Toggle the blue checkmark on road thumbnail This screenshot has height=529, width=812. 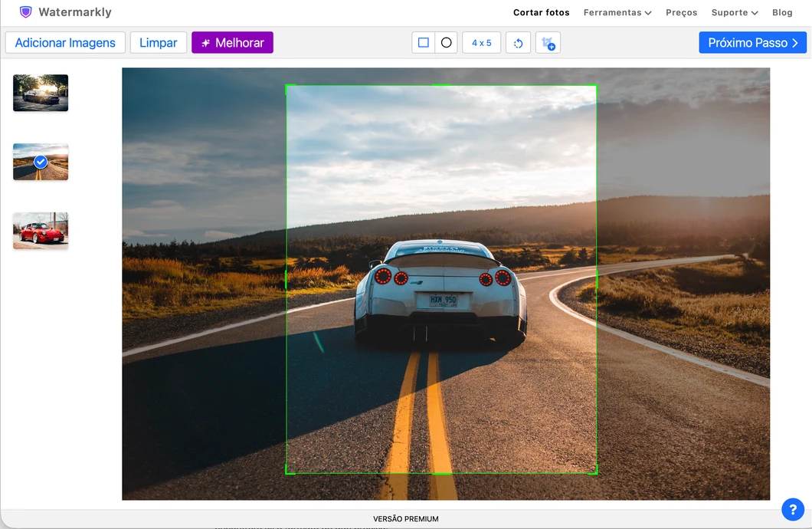click(x=41, y=163)
